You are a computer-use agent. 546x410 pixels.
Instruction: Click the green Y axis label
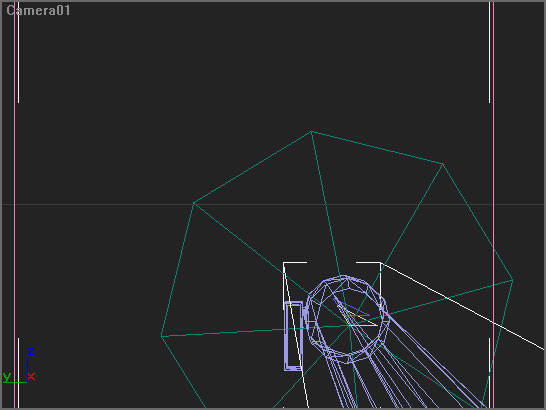point(7,377)
